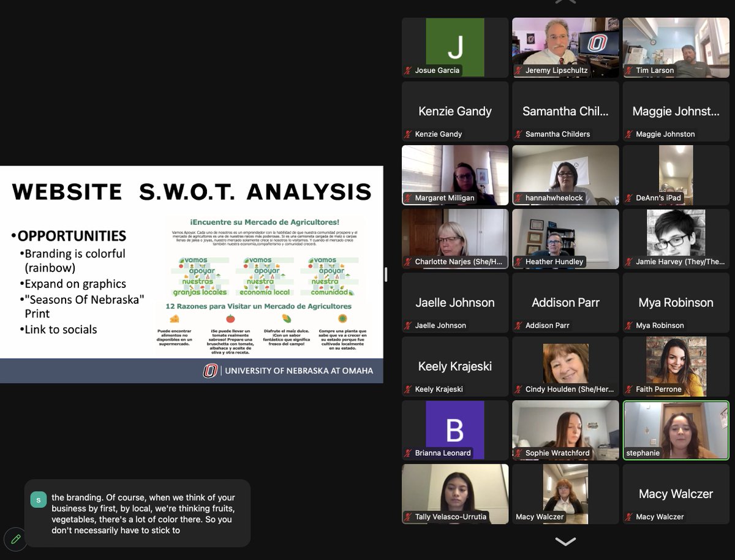735x560 pixels.
Task: Click the 'Expand on graphics' bullet
Action: click(72, 284)
